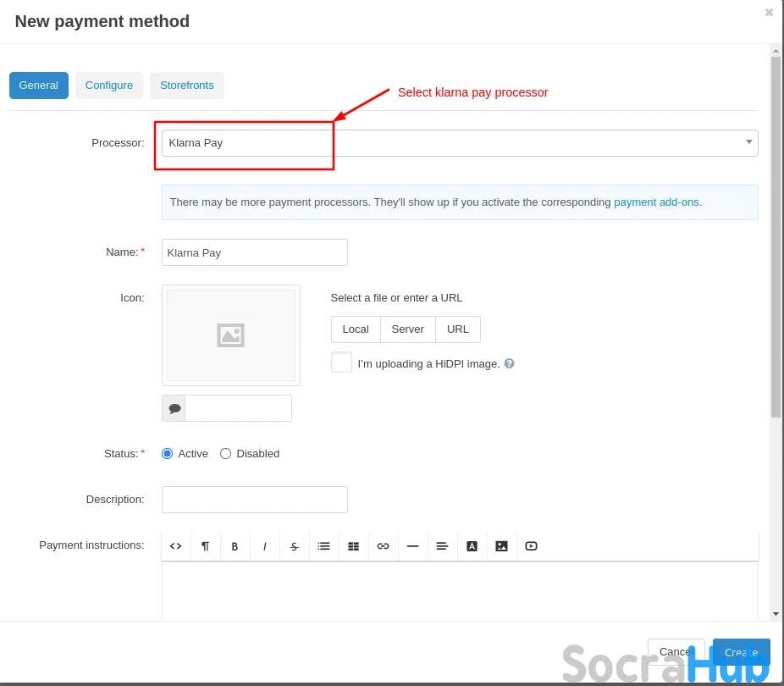Close the New payment method dialog
The height and width of the screenshot is (686, 784).
(x=769, y=12)
